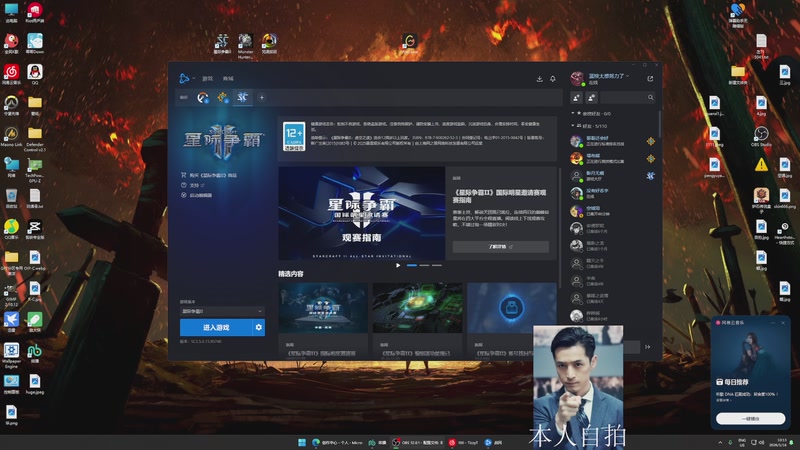Open Maono Link desktop icon
The image size is (800, 450).
pos(11,137)
